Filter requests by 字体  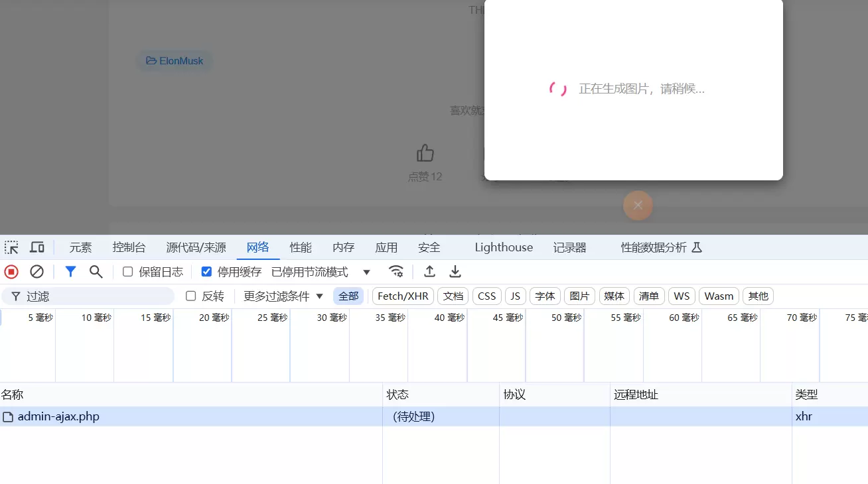pyautogui.click(x=545, y=296)
